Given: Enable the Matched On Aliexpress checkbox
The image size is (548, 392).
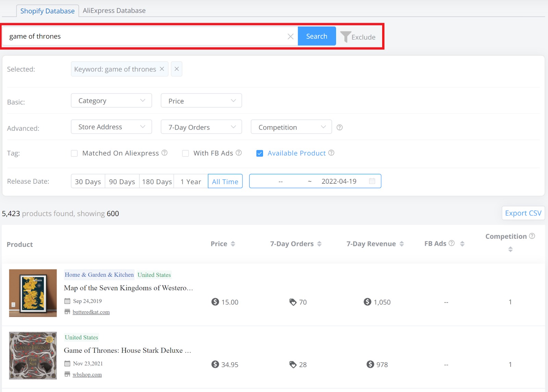Looking at the screenshot, I should (x=74, y=153).
